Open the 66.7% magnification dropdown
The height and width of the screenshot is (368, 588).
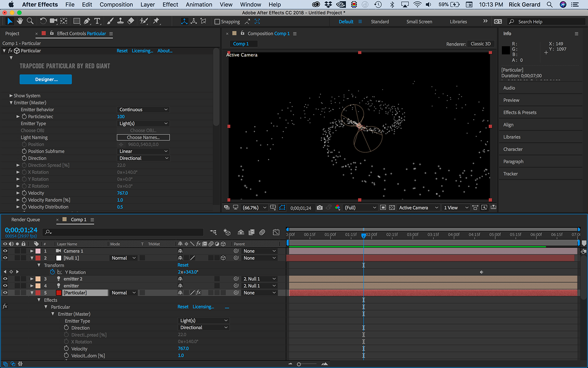[x=254, y=208]
